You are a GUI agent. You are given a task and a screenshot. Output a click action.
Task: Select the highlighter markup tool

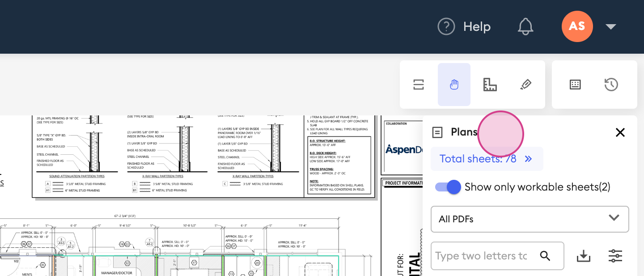pos(526,85)
